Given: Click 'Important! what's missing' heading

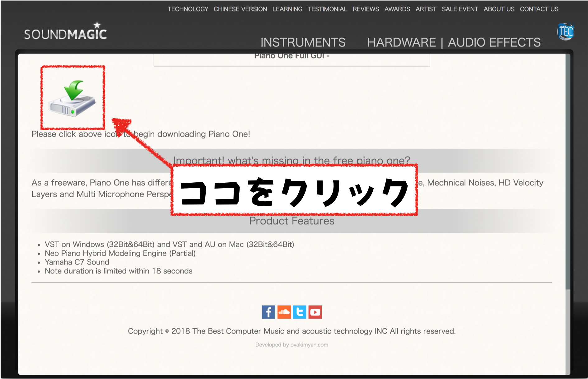Looking at the screenshot, I should pos(292,160).
